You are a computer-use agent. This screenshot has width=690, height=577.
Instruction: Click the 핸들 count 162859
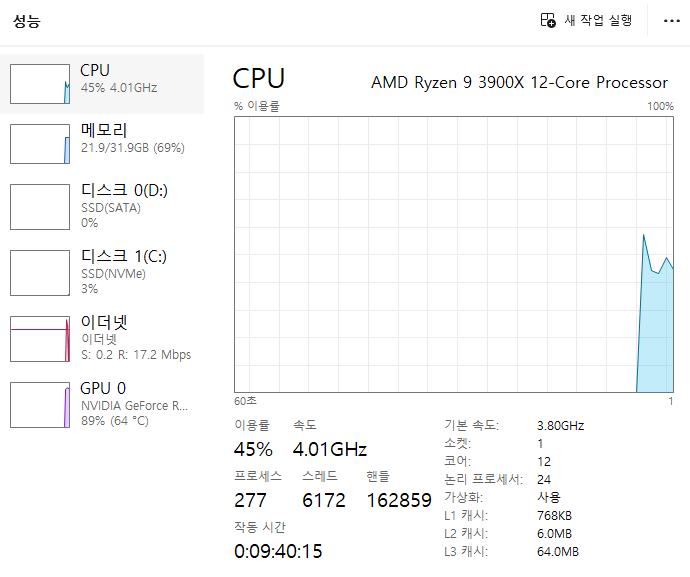399,500
